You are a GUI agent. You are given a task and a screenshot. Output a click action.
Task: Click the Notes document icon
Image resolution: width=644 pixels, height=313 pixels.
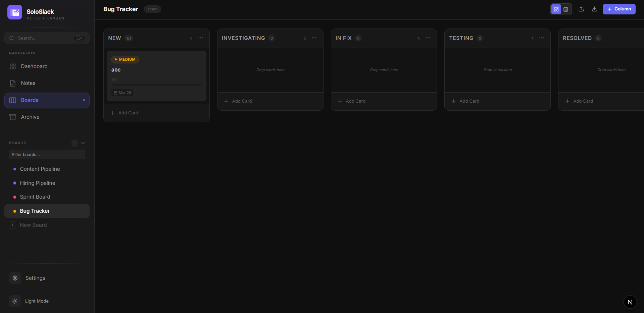click(13, 83)
